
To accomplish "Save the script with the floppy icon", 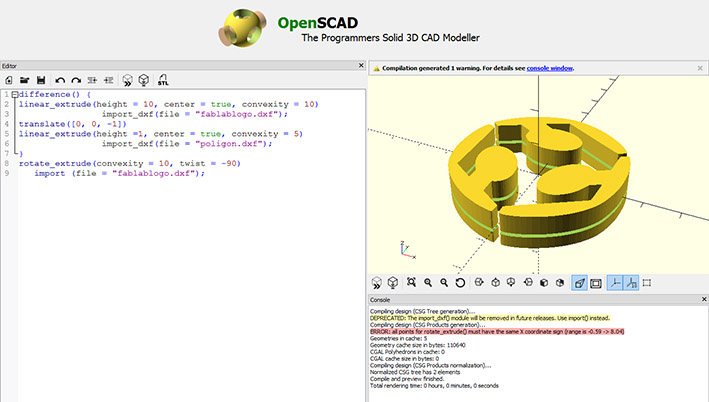I will coord(41,80).
